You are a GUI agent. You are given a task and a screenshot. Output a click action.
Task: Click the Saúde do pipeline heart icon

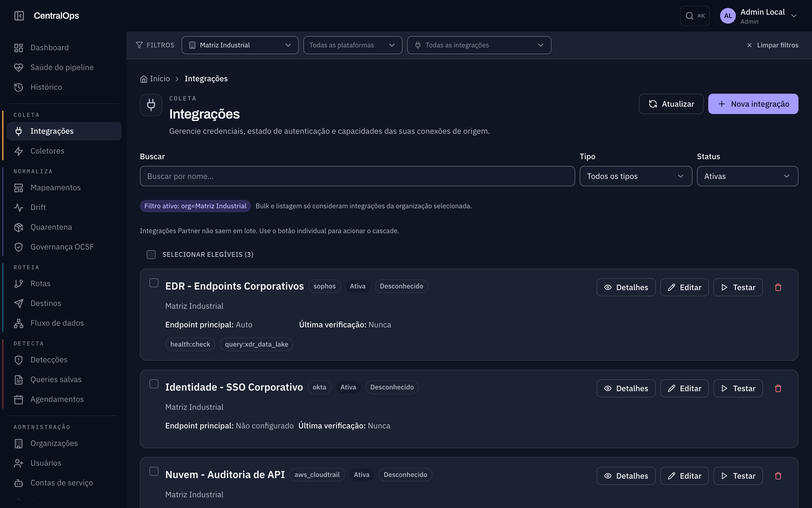(x=18, y=67)
